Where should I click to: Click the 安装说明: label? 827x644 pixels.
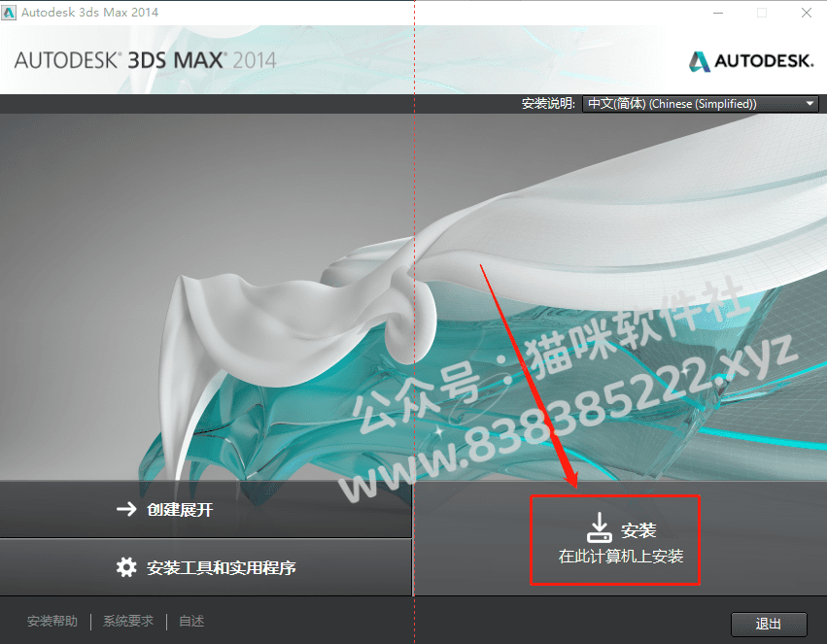(x=548, y=103)
